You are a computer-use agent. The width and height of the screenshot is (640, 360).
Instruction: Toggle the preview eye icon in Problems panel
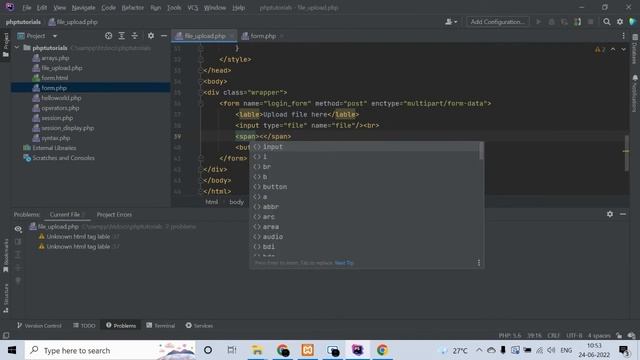18,229
